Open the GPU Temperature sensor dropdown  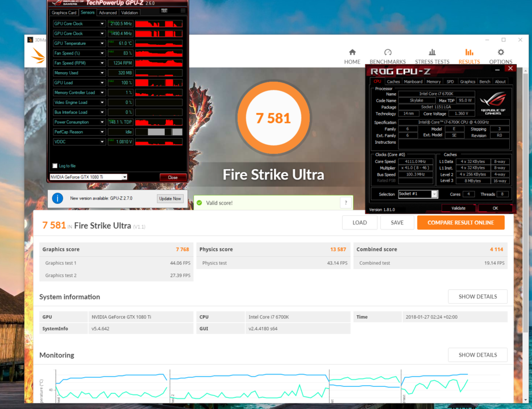(102, 43)
